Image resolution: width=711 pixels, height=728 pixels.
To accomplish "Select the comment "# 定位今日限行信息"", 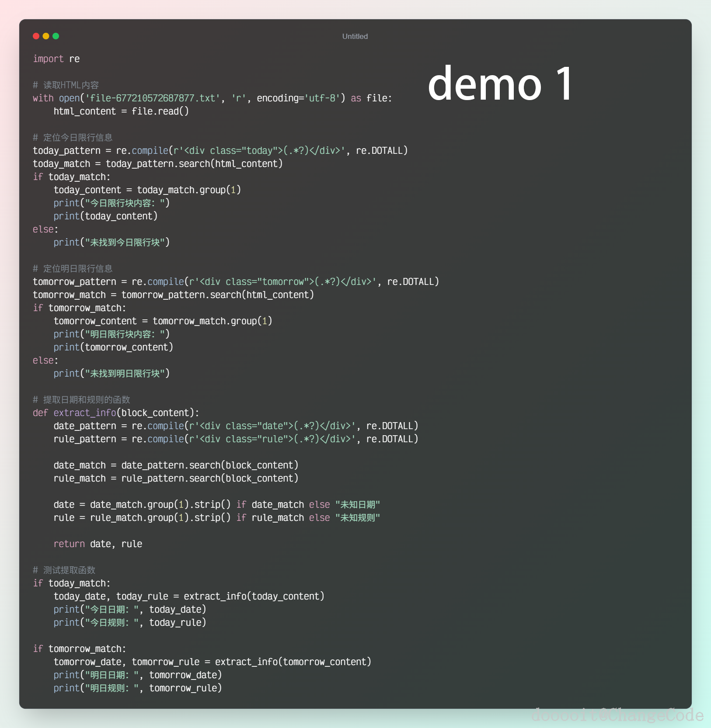I will coord(73,138).
